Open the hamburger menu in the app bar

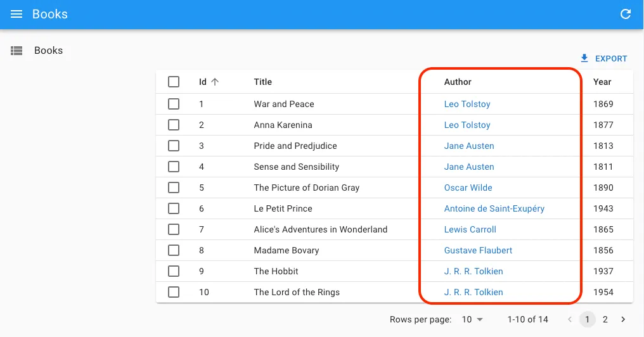[16, 14]
